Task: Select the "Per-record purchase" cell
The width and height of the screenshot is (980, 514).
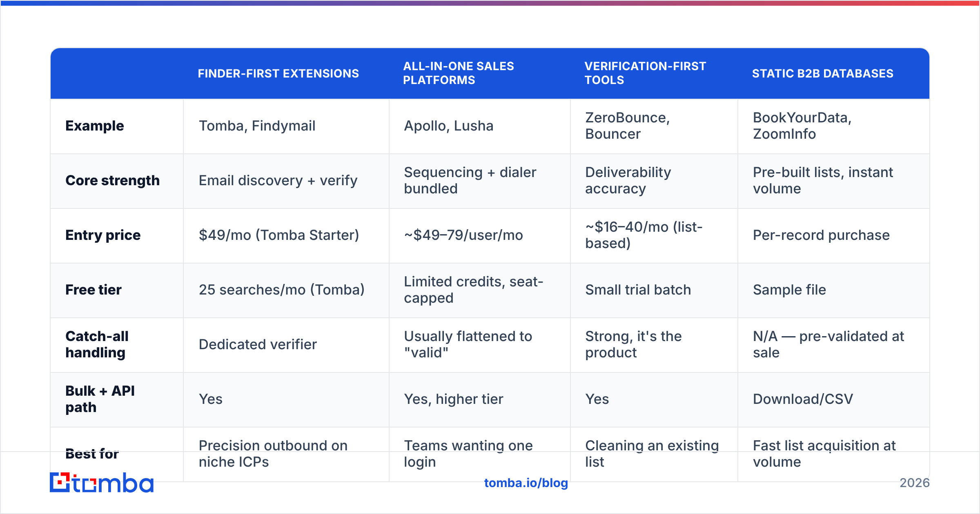Action: coord(834,236)
